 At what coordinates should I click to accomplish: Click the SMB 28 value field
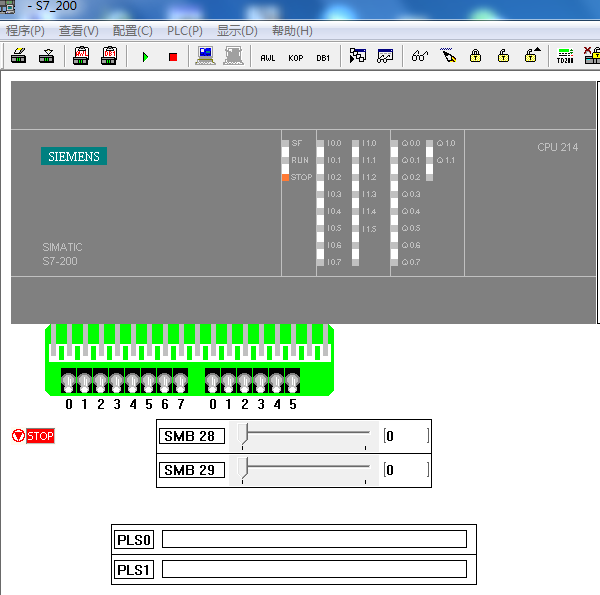[406, 436]
